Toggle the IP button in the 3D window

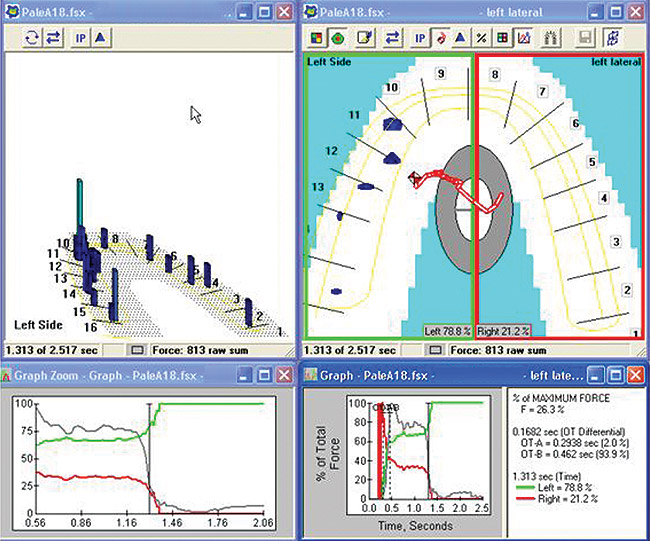click(x=82, y=37)
